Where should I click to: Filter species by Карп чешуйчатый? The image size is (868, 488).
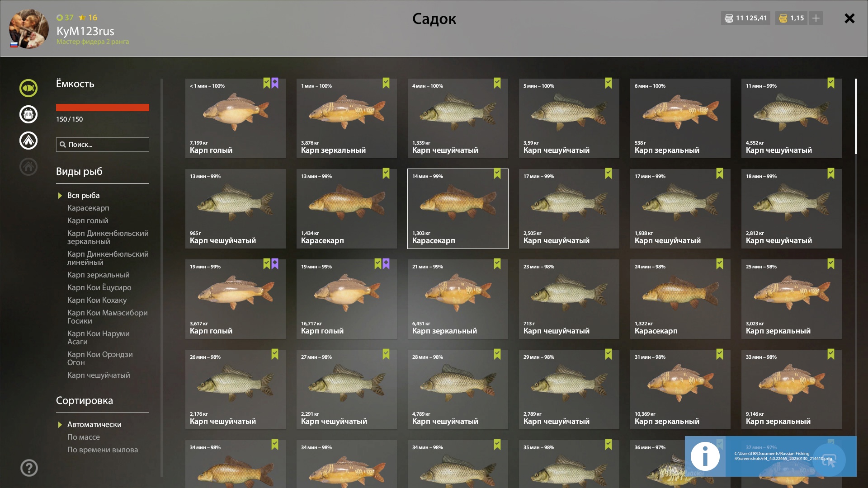click(99, 375)
